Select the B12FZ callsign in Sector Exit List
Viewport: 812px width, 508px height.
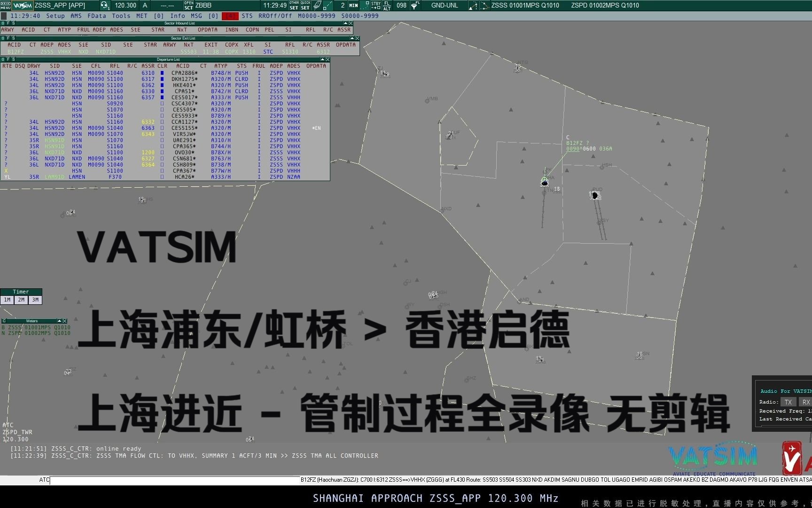16,52
